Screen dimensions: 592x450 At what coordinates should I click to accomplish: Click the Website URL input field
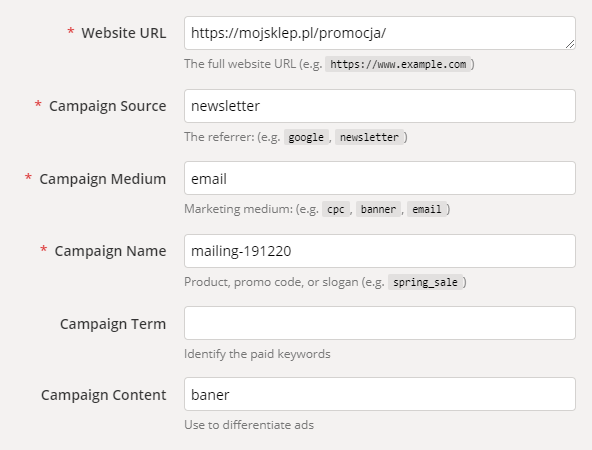click(379, 33)
